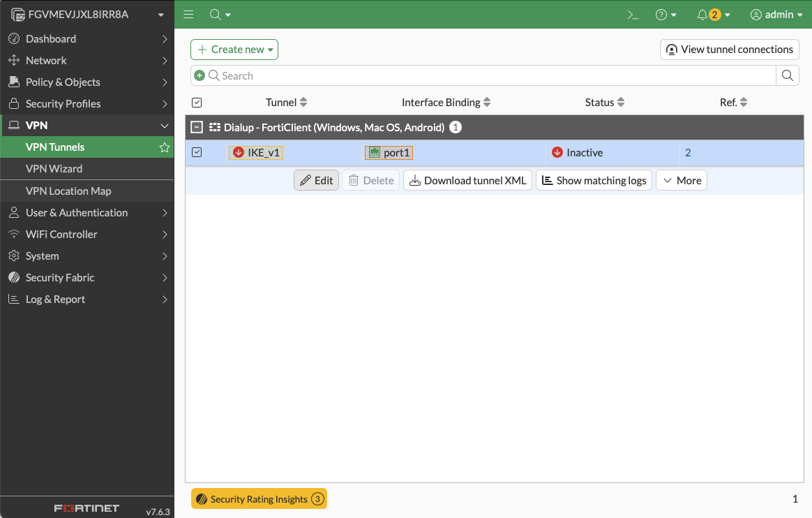Open the Create new dropdown
The height and width of the screenshot is (518, 812).
coord(234,50)
